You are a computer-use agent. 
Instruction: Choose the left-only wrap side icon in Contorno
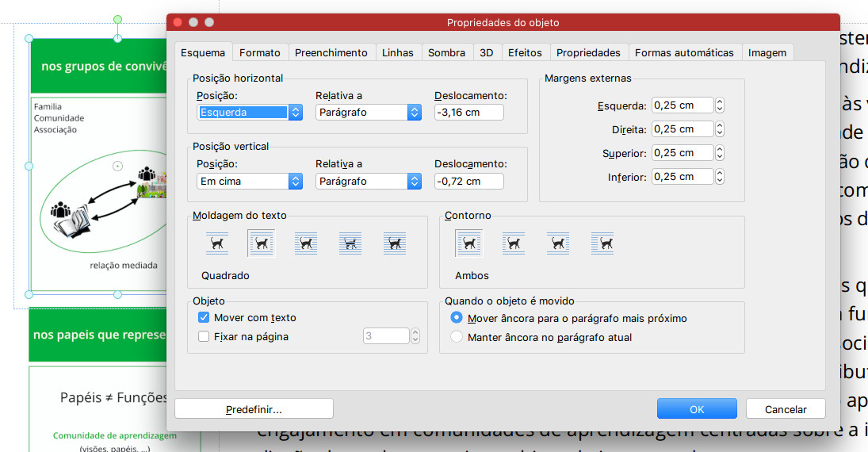point(513,243)
